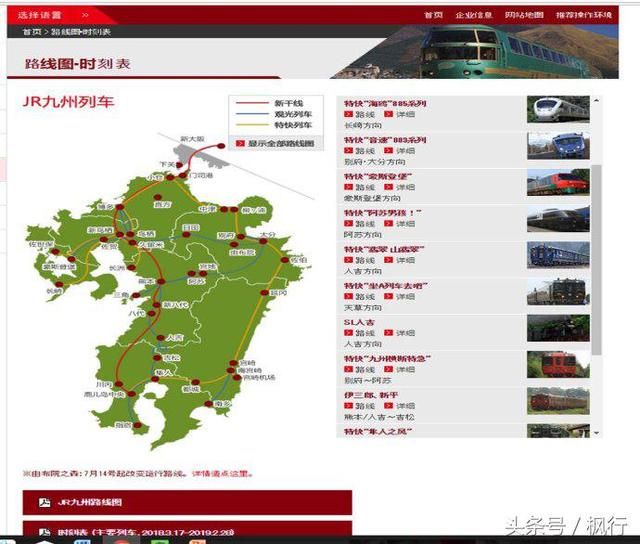Open the 路线 link for 特快"音速"883系列
Image resolution: width=640 pixels, height=544 pixels.
coord(360,151)
